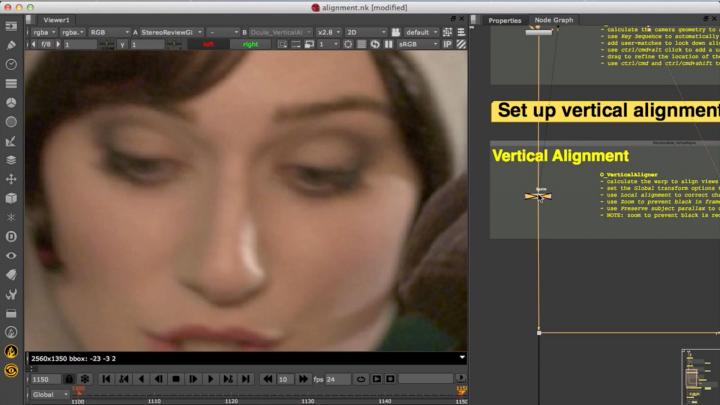The image size is (720, 405).
Task: Open the 3D nodes cube icon
Action: pyautogui.click(x=11, y=197)
